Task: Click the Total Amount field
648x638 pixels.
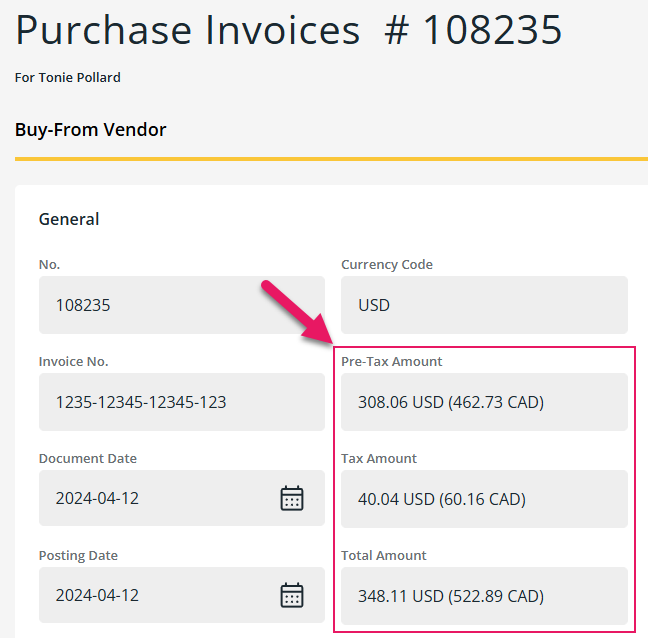Action: (x=484, y=596)
